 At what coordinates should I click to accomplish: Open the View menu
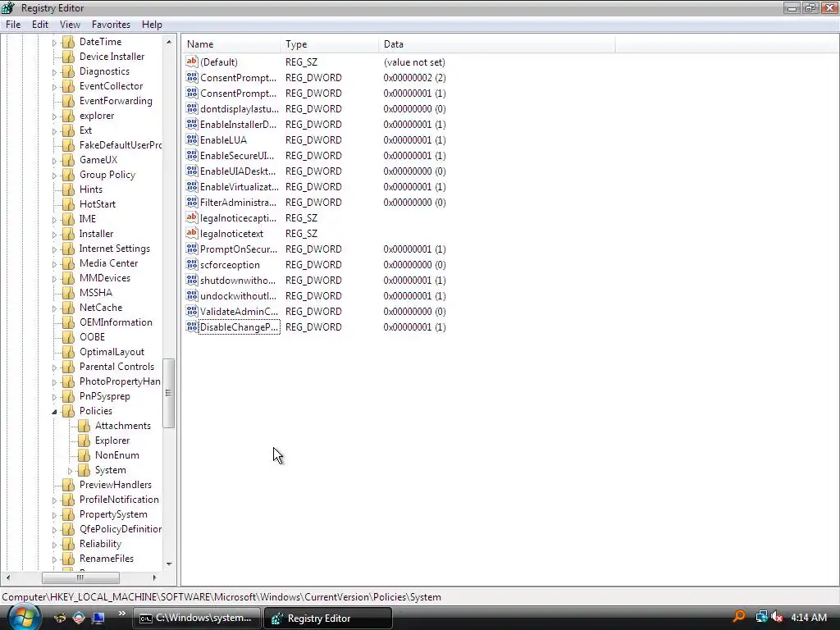point(70,25)
